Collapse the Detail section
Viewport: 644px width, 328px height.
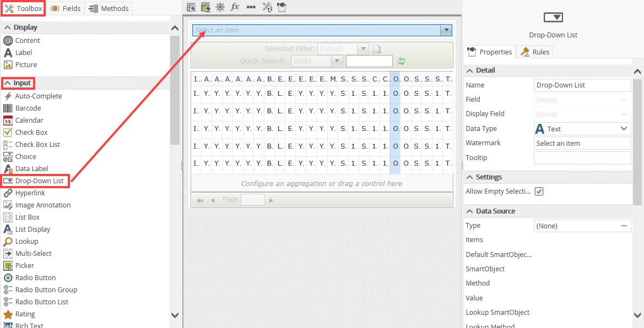click(x=470, y=70)
